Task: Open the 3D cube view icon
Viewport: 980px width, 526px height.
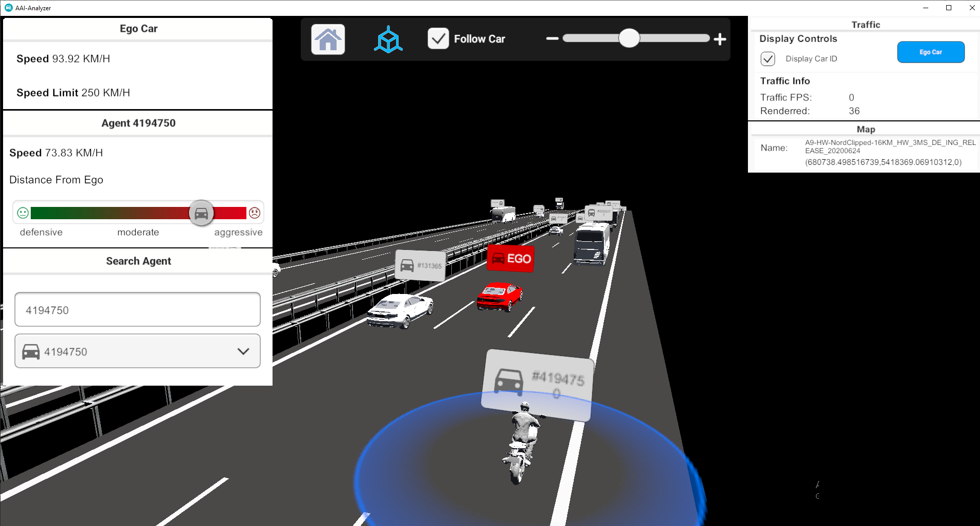Action: tap(388, 39)
